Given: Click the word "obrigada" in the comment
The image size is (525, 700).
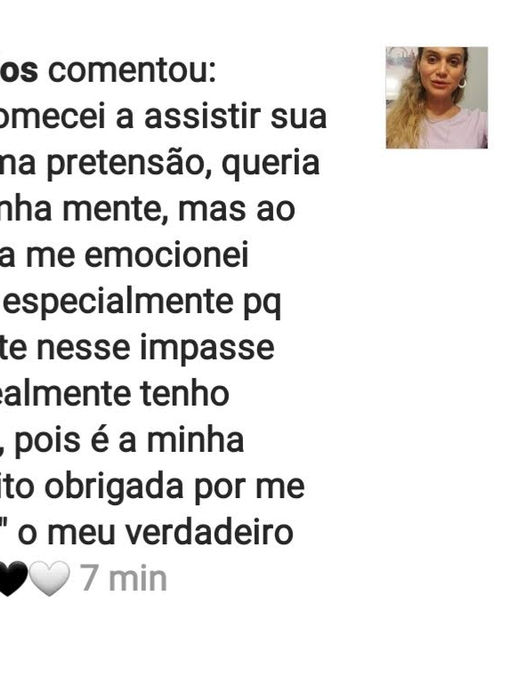Looking at the screenshot, I should [114, 488].
